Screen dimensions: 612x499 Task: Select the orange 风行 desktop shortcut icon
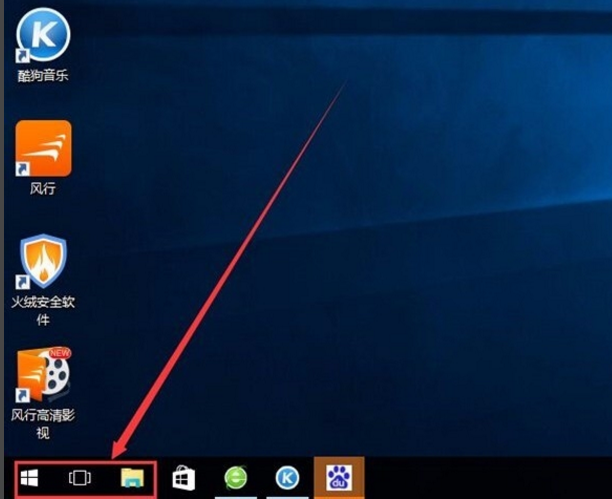click(x=43, y=148)
